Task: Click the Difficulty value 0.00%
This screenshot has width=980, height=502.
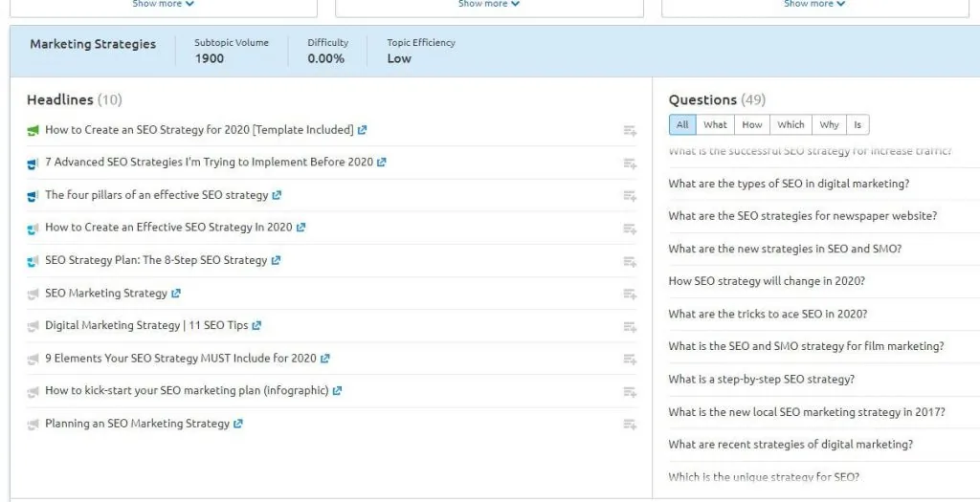Action: pyautogui.click(x=325, y=58)
